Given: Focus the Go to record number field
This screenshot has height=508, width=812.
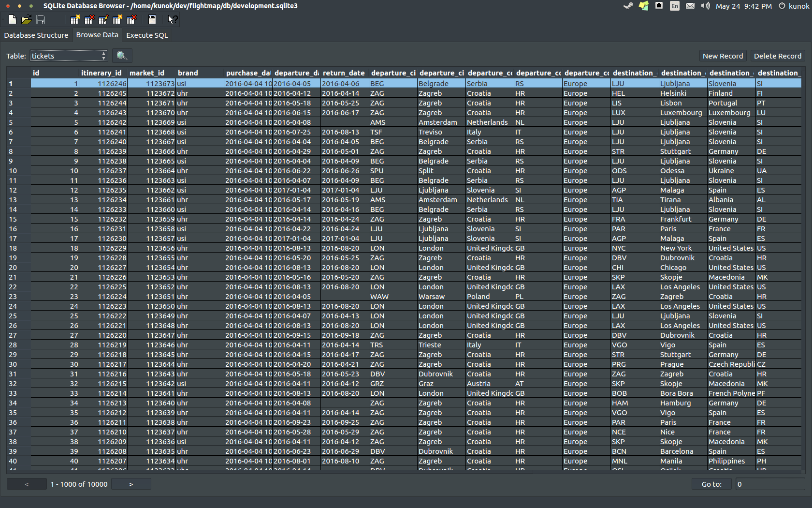Looking at the screenshot, I should click(x=770, y=484).
